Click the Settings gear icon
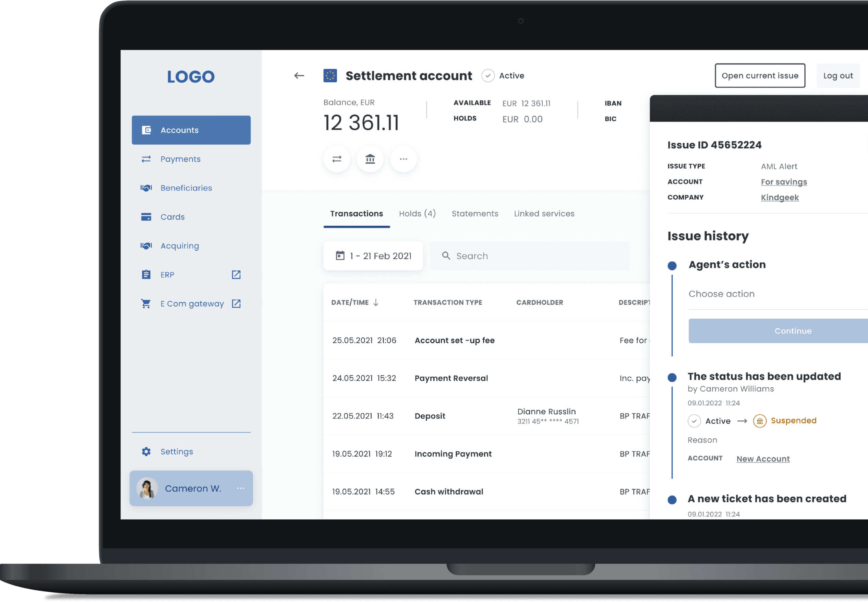The image size is (868, 602). pos(146,452)
